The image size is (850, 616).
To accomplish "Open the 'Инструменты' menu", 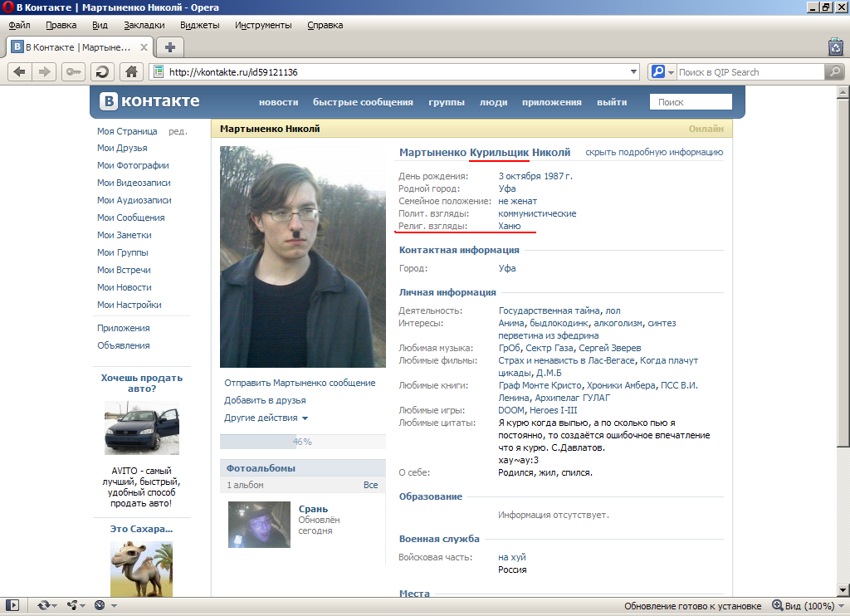I will click(263, 25).
